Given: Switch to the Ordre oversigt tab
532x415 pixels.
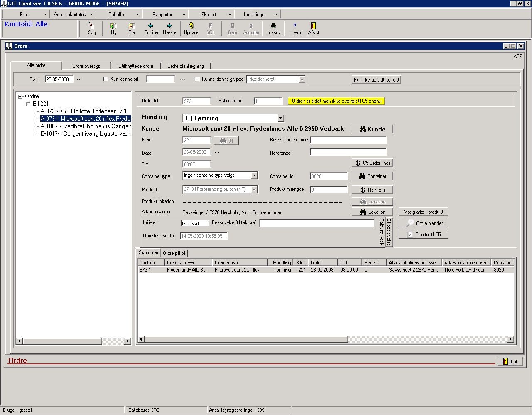Looking at the screenshot, I should [86, 66].
